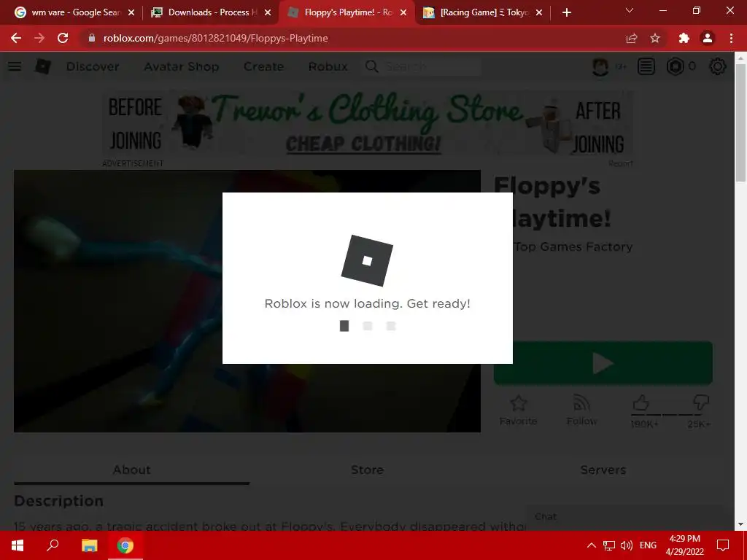This screenshot has height=560, width=747.
Task: Go forward with the browser forward arrow
Action: pos(39,38)
